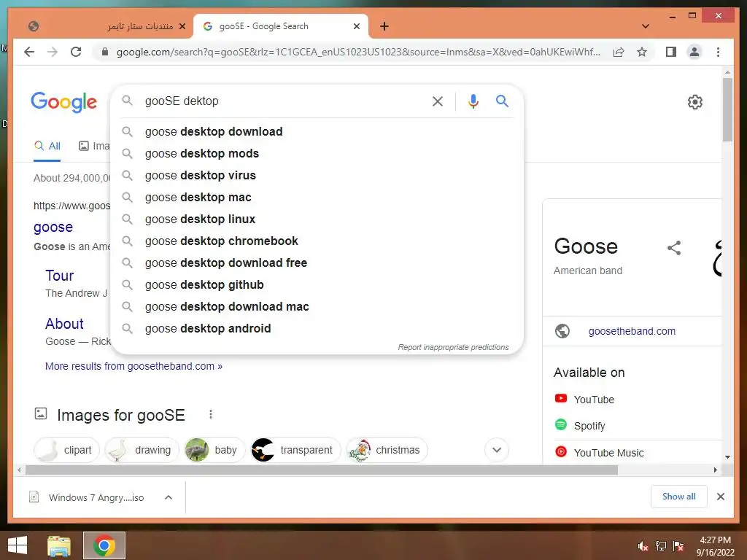747x560 pixels.
Task: Open the Action Center flag icon
Action: tap(678, 546)
